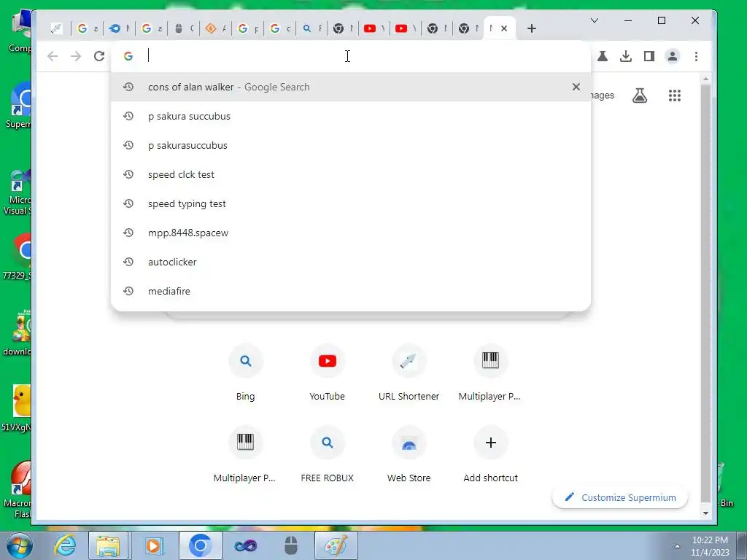Open Search Labs flask on Google page
Viewport: 747px width, 560px height.
click(640, 96)
